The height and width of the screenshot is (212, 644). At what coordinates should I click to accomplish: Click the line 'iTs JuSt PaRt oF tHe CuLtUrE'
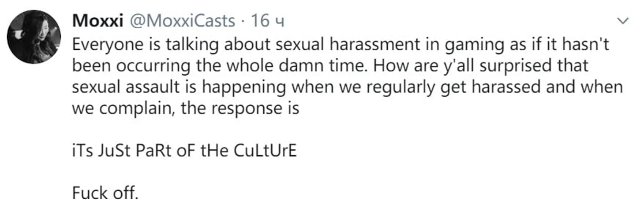click(184, 151)
